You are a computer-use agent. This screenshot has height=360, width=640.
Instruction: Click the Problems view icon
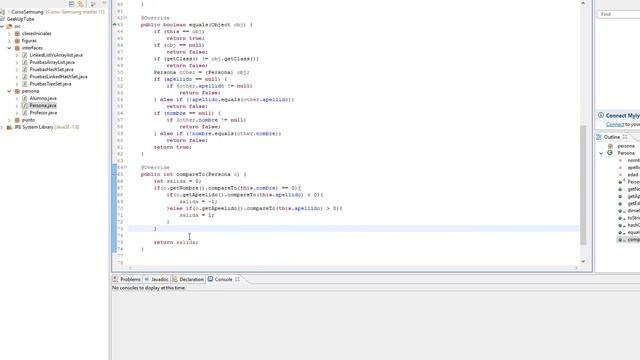click(116, 279)
